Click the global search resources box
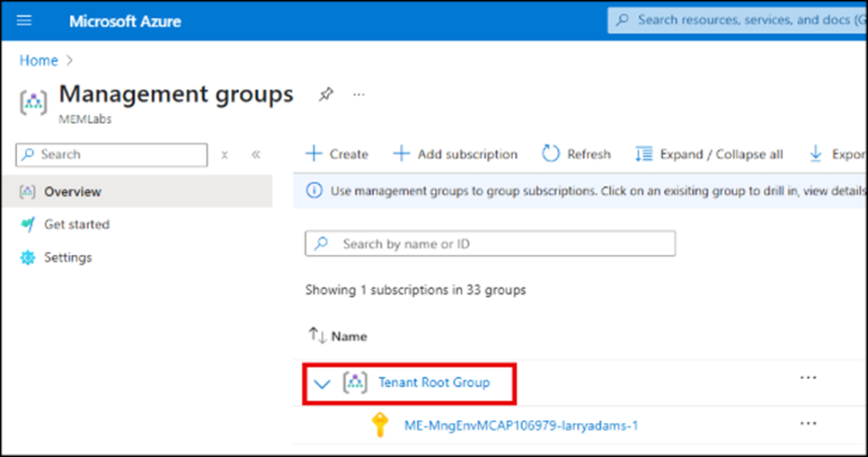The width and height of the screenshot is (868, 457). coord(738,21)
